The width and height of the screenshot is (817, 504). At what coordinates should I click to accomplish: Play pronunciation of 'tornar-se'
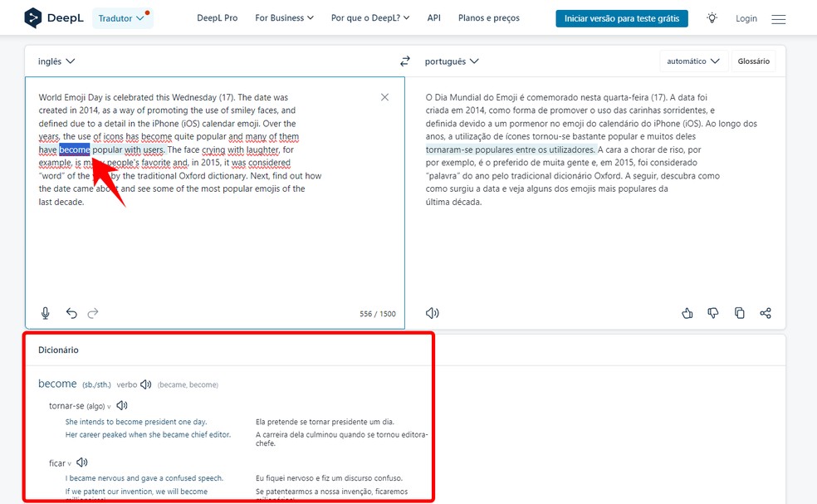(122, 405)
